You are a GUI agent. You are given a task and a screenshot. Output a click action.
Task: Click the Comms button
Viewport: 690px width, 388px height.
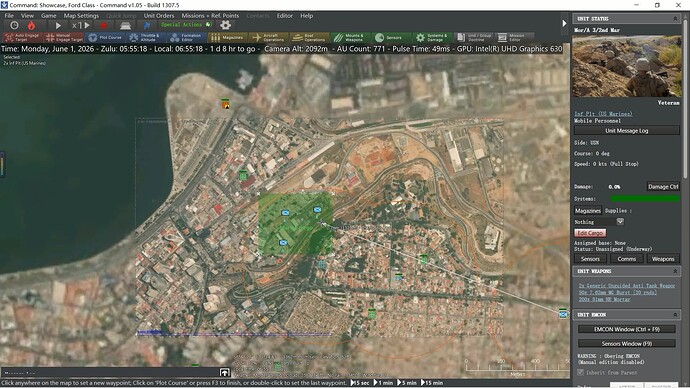(627, 259)
